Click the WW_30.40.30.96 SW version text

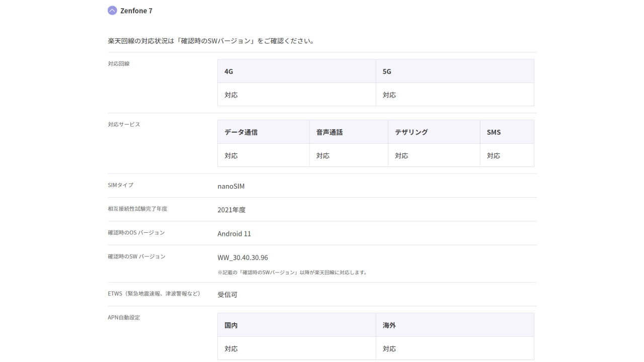pos(243,257)
